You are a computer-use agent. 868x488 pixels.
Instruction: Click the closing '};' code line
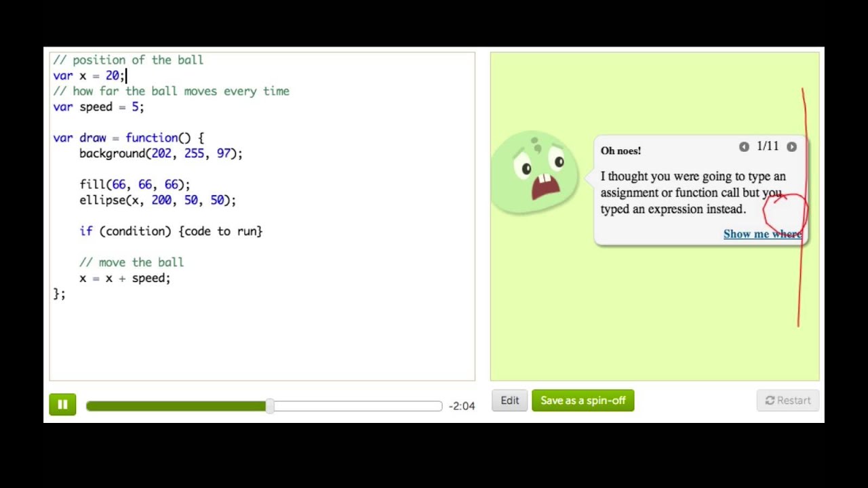coord(59,293)
